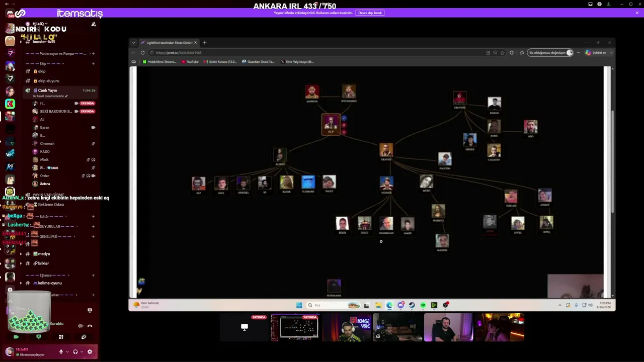The height and width of the screenshot is (362, 644).
Task: Collapse the Moderasyon ve Pompa category
Action: click(56, 53)
